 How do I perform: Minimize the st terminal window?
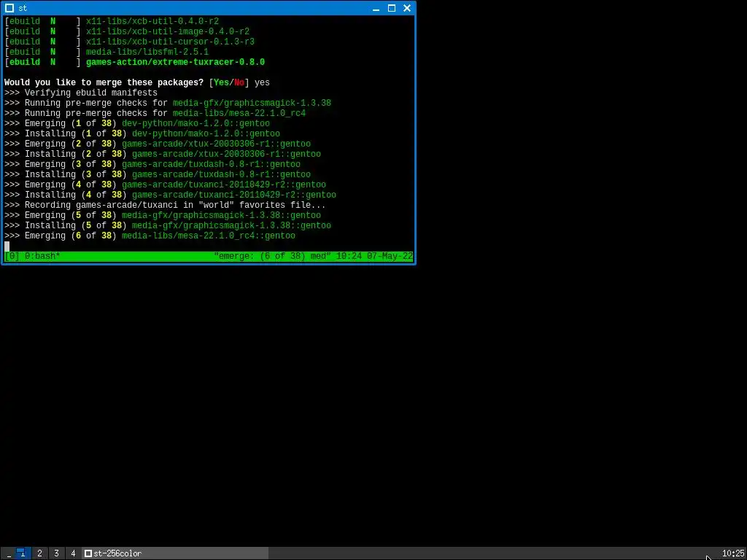(x=376, y=8)
